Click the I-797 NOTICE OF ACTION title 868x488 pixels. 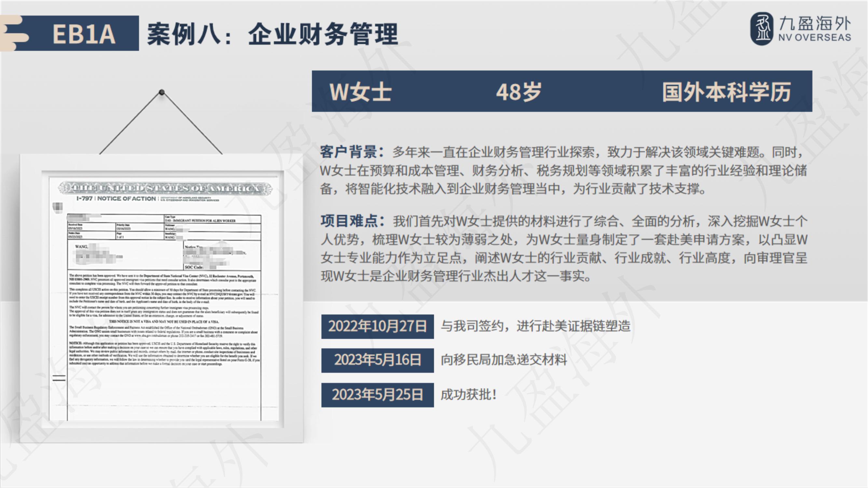point(116,198)
